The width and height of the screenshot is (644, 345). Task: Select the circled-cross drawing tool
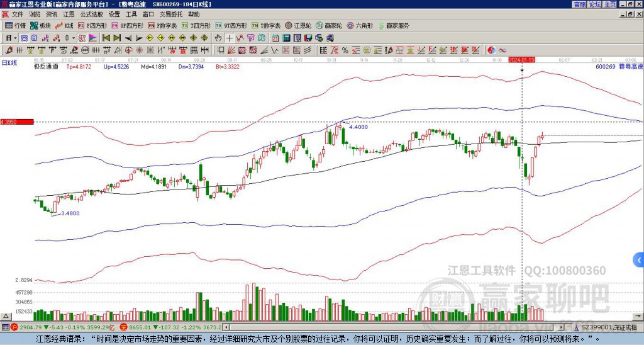point(128,50)
